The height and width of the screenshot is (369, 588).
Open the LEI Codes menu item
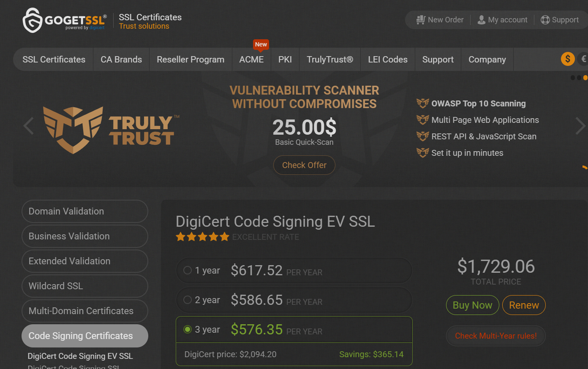[x=388, y=60]
